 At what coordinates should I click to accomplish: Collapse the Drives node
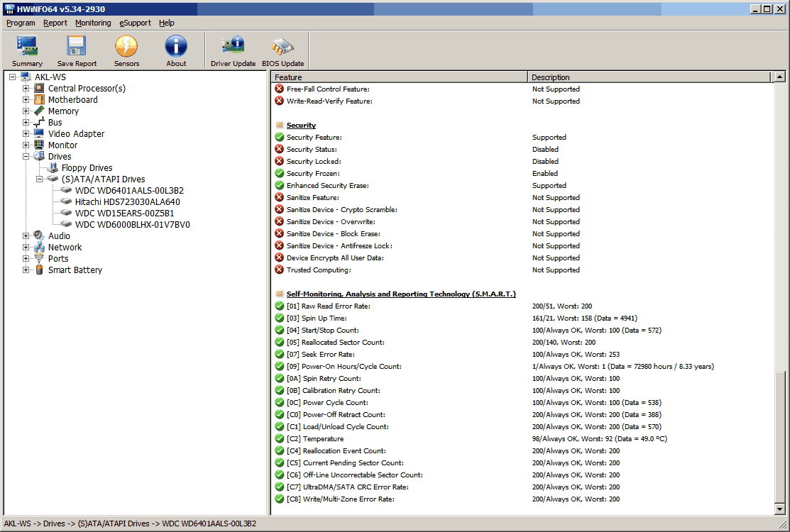26,156
